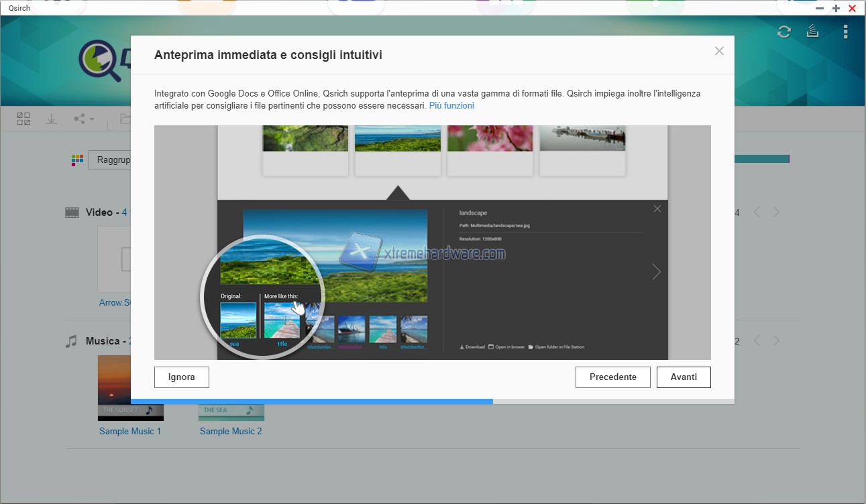Click the multi-select grid icon in toolbar
Screen dimensions: 866x504
[x=23, y=119]
